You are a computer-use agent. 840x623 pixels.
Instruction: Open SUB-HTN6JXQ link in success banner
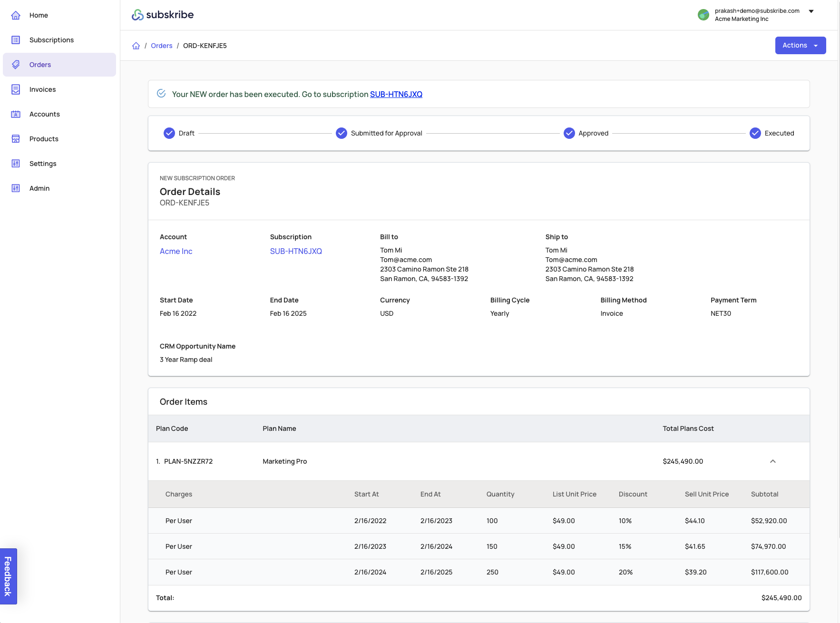(x=396, y=94)
